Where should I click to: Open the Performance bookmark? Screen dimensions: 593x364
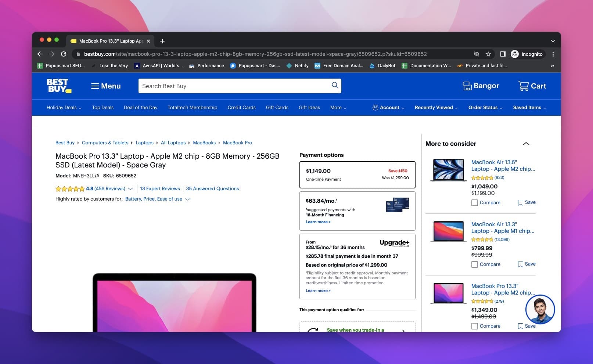tap(206, 66)
